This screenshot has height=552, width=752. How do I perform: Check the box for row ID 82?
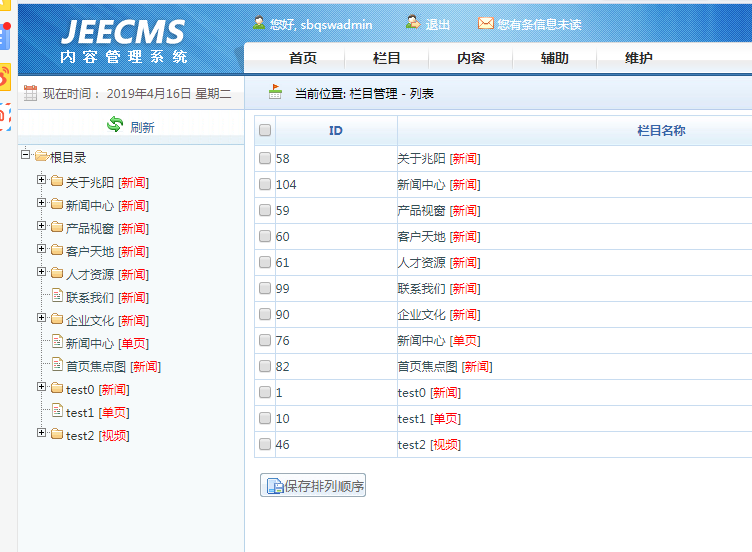coord(265,366)
